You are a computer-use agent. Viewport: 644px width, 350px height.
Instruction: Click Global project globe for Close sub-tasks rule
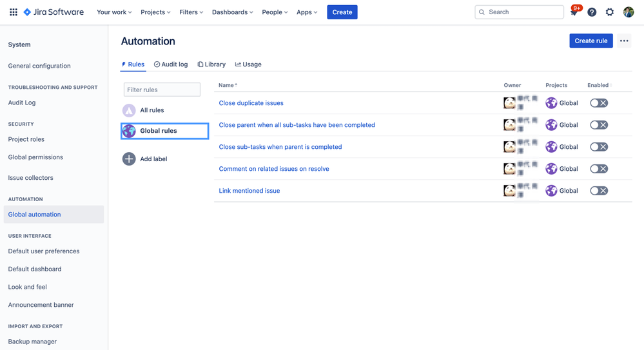(x=551, y=147)
